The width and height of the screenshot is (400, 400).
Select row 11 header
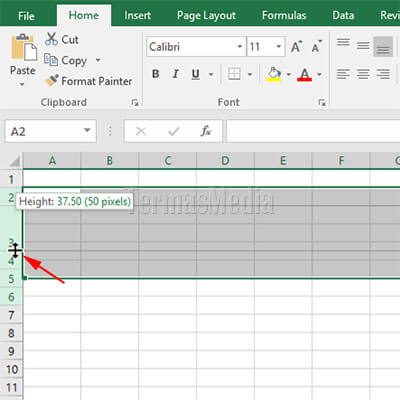click(11, 387)
